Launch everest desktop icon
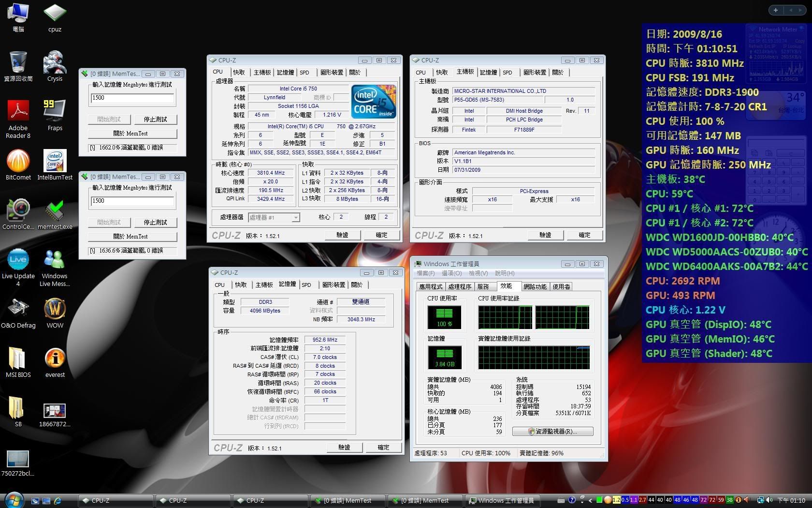This screenshot has height=508, width=812. click(x=55, y=362)
